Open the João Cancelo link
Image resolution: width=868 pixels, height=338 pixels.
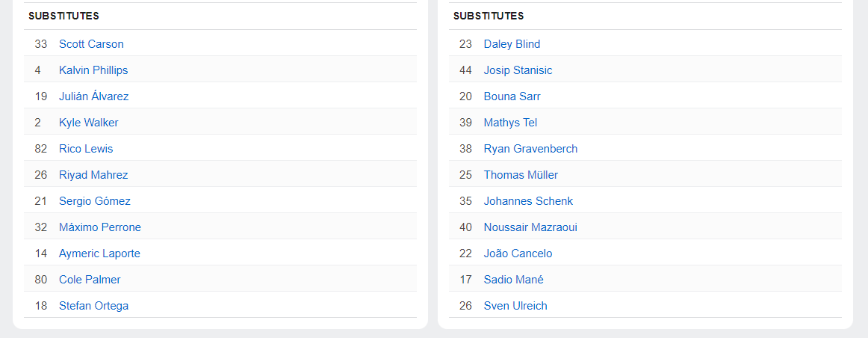tap(518, 254)
